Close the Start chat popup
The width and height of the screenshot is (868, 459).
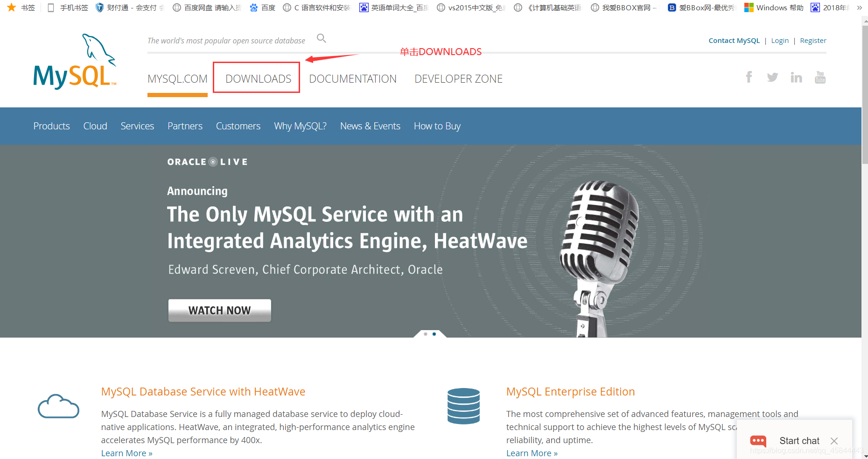[834, 441]
